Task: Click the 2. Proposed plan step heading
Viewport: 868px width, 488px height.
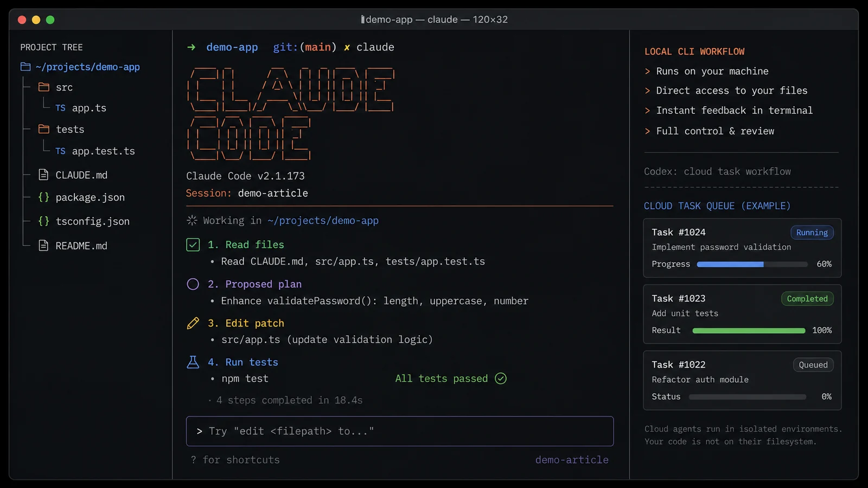Action: coord(254,284)
